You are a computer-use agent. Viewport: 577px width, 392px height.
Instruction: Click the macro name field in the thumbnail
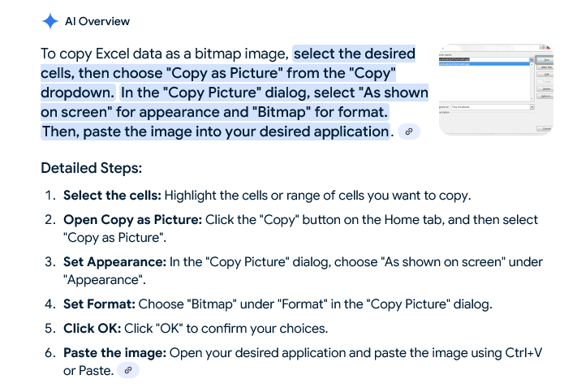click(482, 59)
